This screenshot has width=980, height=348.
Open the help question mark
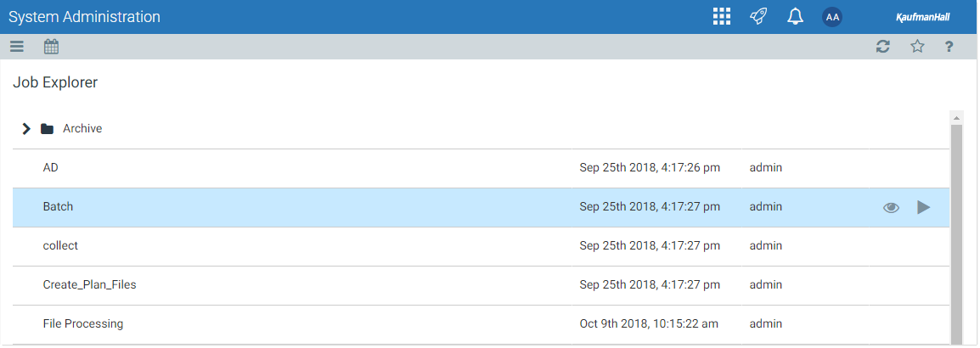coord(949,46)
